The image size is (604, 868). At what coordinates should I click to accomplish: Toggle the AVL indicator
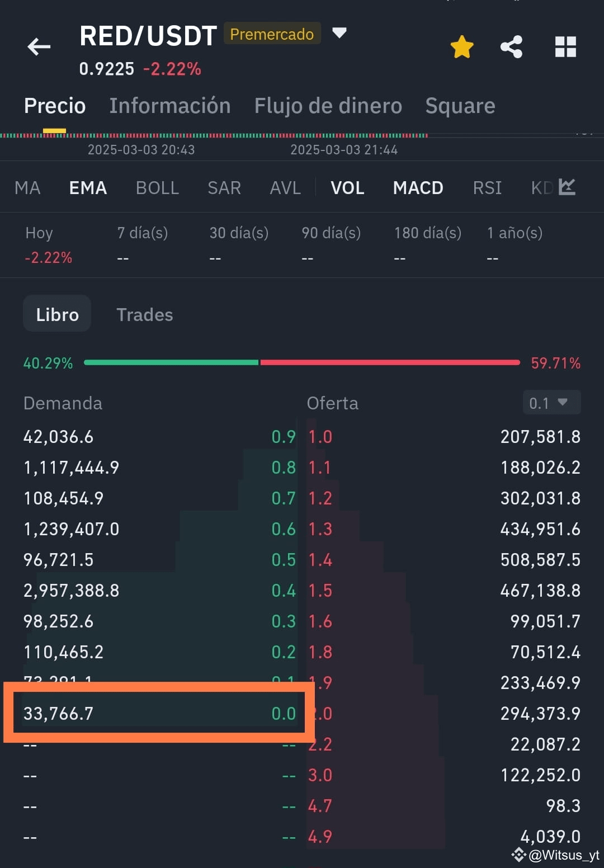click(x=285, y=187)
